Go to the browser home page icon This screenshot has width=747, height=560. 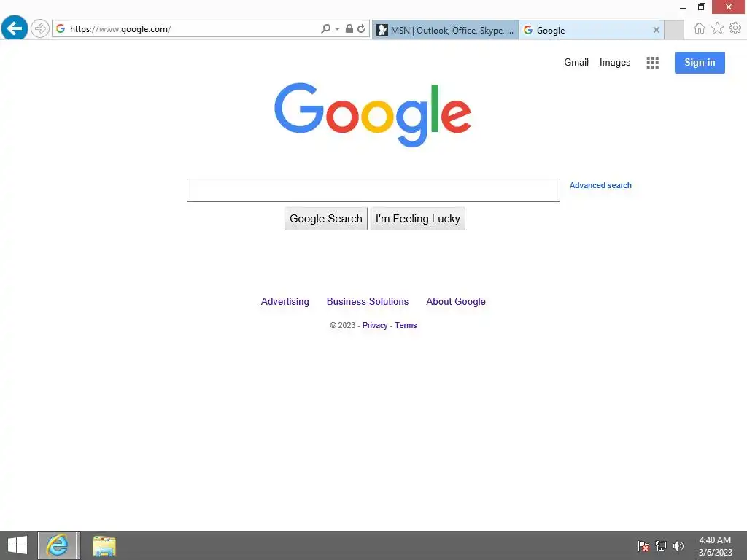click(700, 28)
